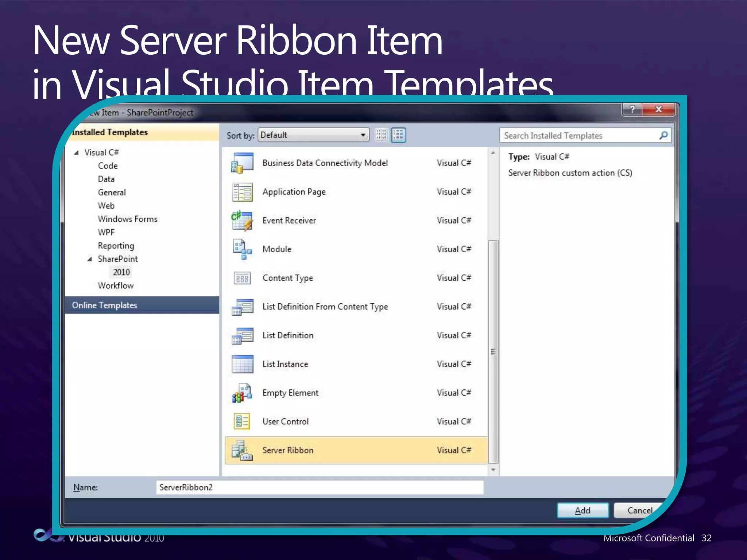This screenshot has width=747, height=560.
Task: Select the Installed Templates section
Action: pyautogui.click(x=142, y=132)
